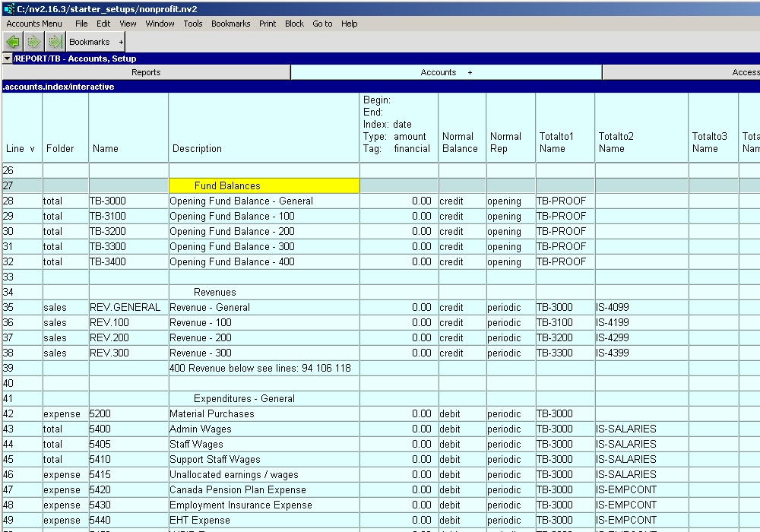Open the Go to menu

[x=322, y=24]
